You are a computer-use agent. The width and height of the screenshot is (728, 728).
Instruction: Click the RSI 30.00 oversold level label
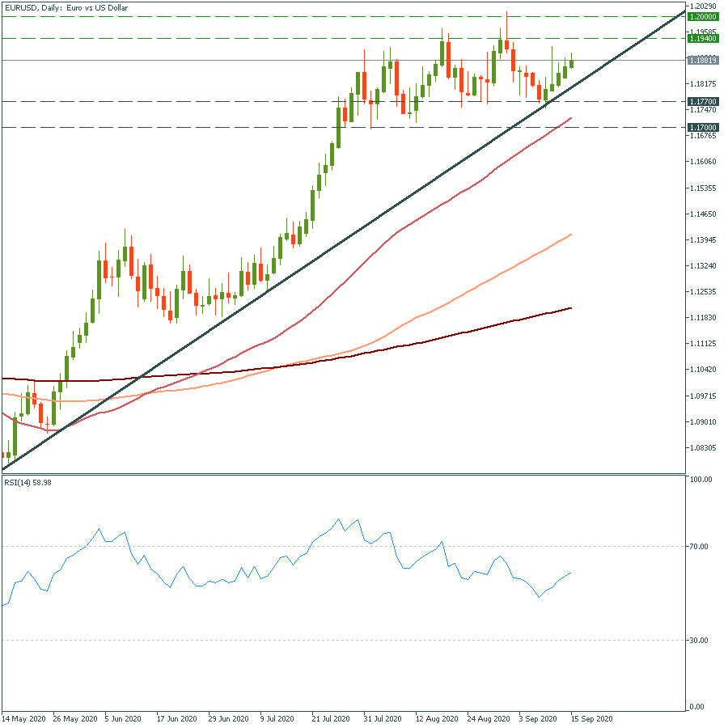700,641
